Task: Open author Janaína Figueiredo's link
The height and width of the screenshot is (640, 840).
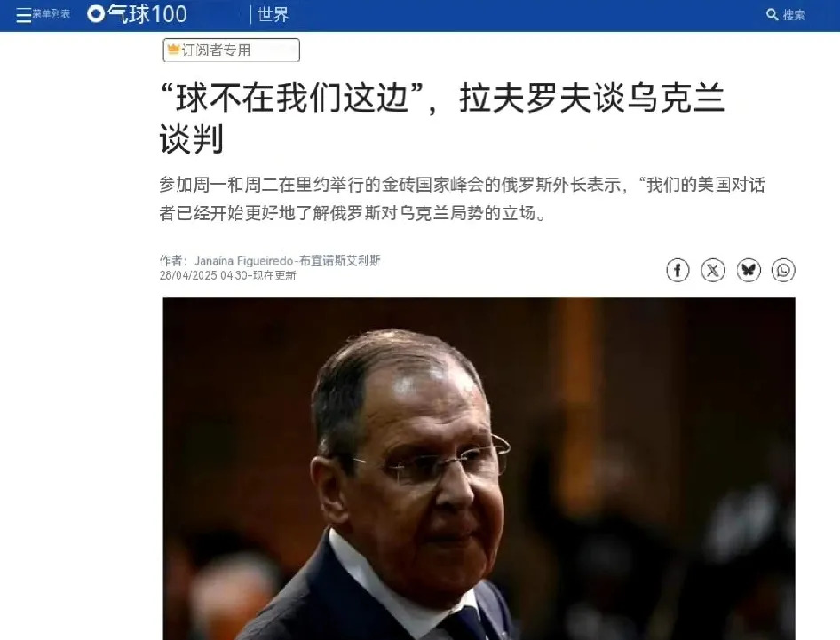Action: coord(243,261)
